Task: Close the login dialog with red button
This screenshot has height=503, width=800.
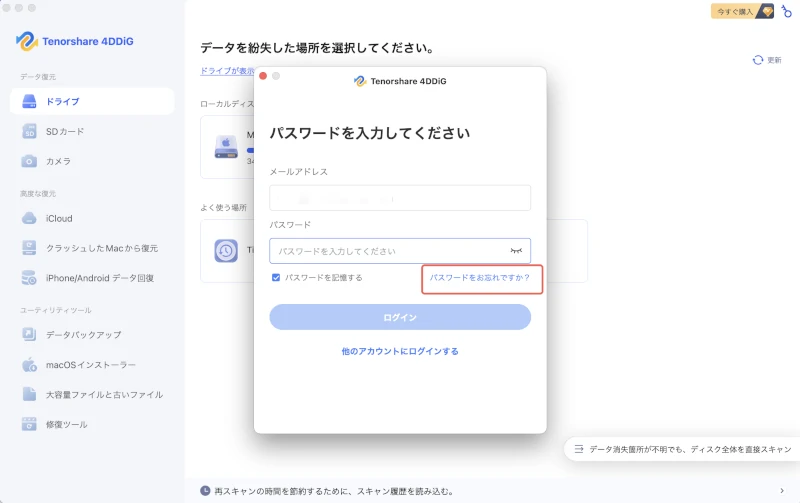Action: 263,76
